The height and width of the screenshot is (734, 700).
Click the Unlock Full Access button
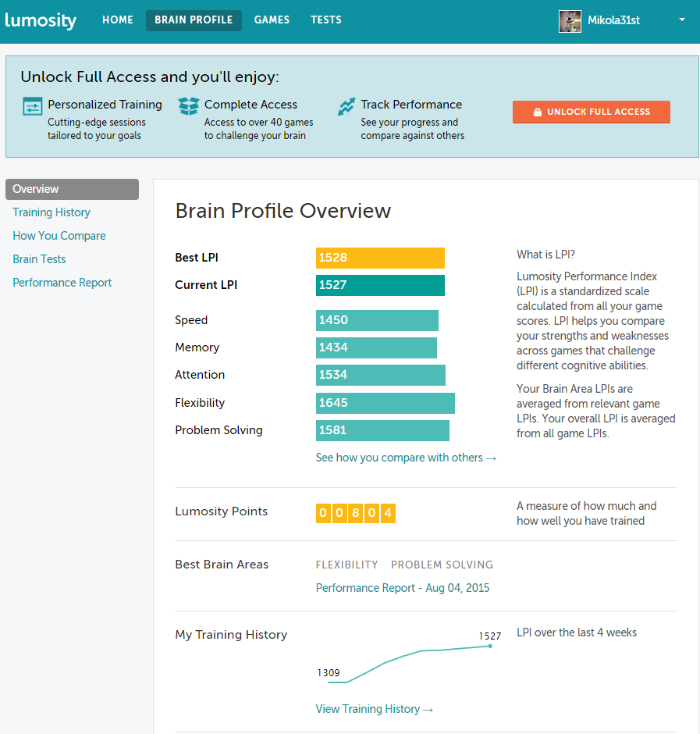point(592,112)
